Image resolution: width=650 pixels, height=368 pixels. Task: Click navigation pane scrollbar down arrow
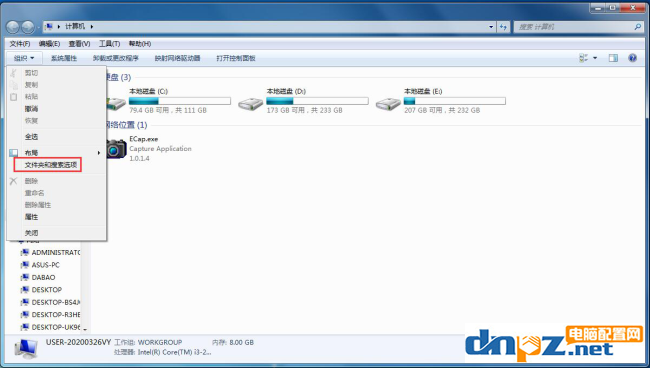click(x=85, y=329)
